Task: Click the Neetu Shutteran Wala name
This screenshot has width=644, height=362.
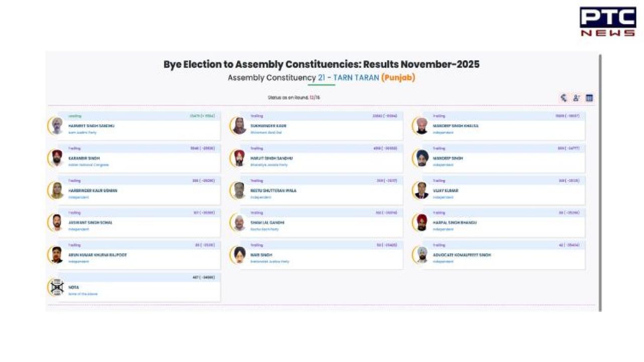Action: 273,191
